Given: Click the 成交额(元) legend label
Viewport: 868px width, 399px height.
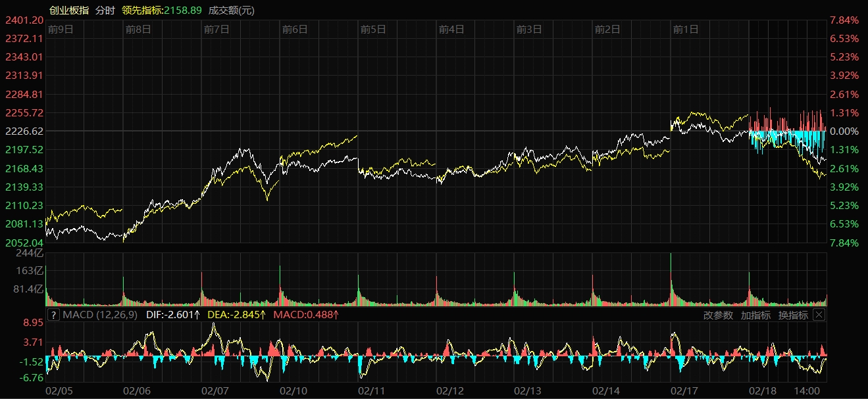Looking at the screenshot, I should click(x=232, y=10).
